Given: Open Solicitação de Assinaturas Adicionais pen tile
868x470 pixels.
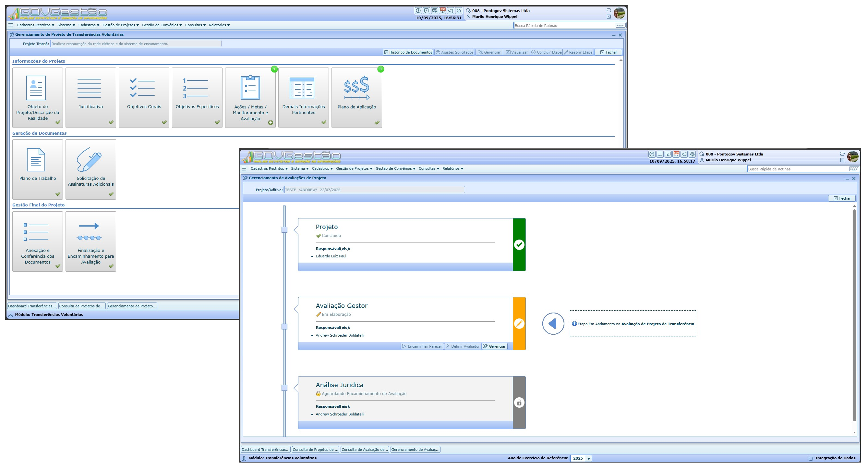Looking at the screenshot, I should click(x=90, y=169).
